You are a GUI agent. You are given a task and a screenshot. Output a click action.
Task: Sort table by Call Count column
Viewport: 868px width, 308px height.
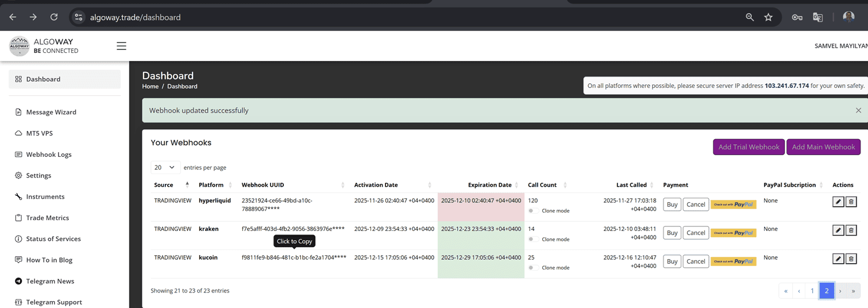pos(547,185)
